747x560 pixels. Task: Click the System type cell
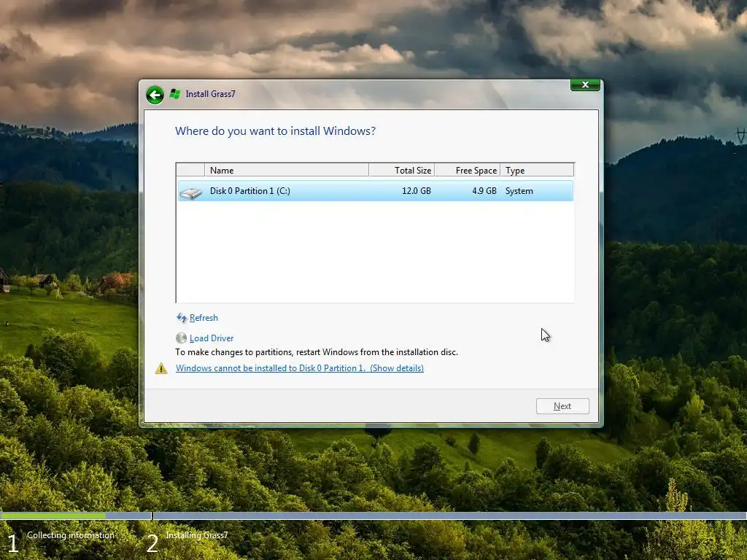[x=519, y=191]
